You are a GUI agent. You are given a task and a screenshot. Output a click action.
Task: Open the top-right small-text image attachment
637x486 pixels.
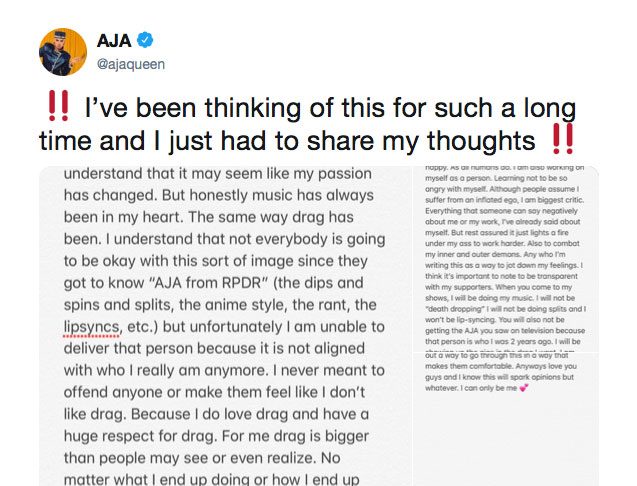(506, 259)
